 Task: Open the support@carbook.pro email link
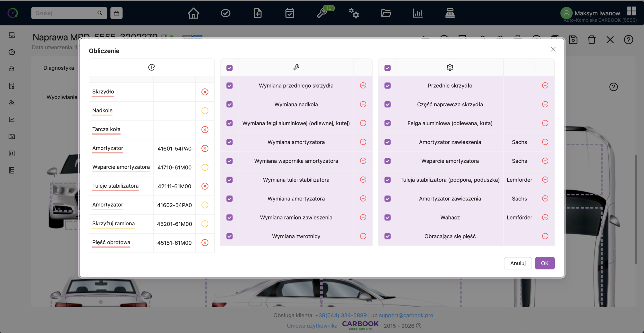tap(406, 315)
